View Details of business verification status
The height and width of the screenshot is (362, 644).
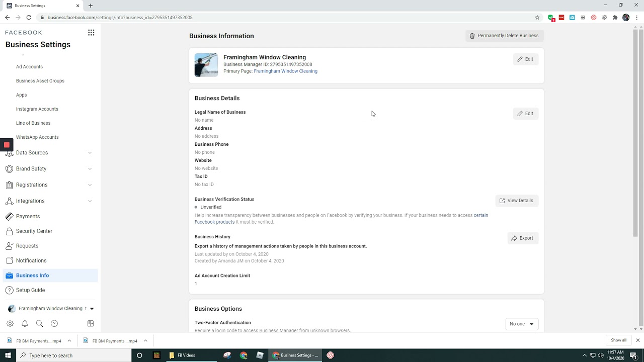517,201
